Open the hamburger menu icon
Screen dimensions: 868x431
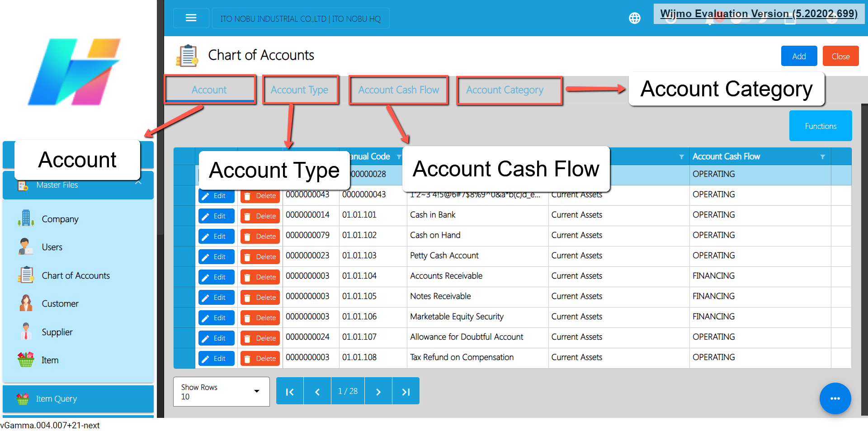tap(191, 18)
